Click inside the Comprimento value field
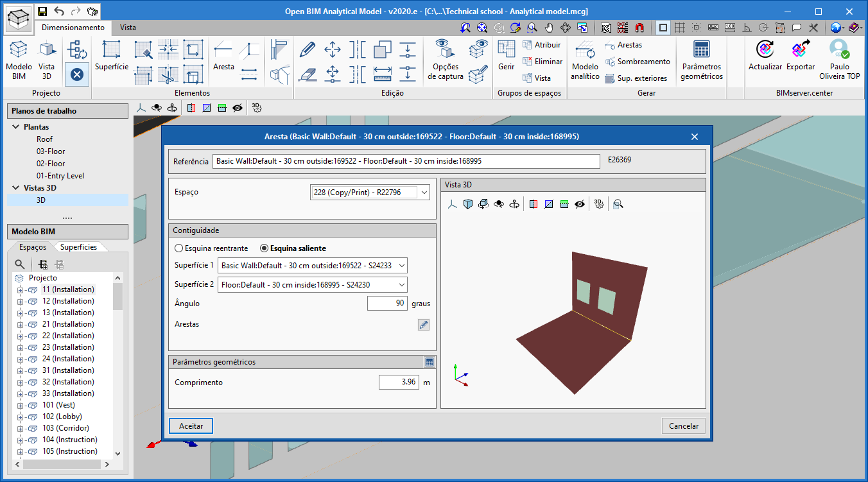Screen dimensions: 868x482 click(398, 381)
